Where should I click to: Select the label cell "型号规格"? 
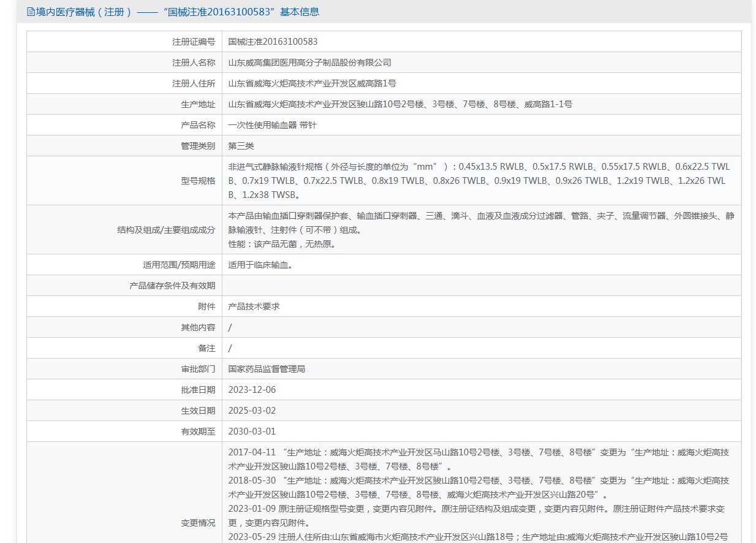pos(124,181)
